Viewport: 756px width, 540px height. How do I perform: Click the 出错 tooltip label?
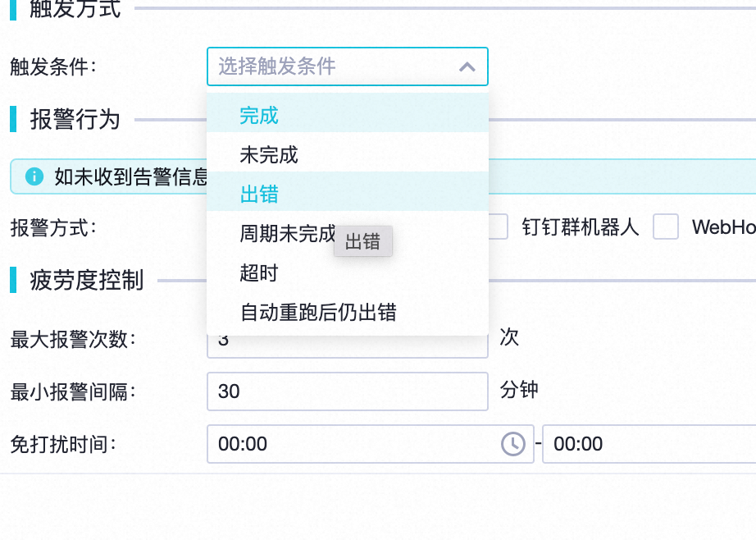tap(363, 241)
